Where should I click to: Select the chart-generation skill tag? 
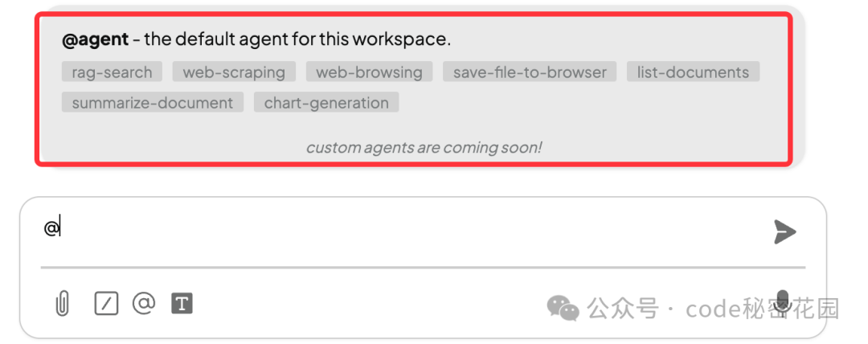coord(326,103)
